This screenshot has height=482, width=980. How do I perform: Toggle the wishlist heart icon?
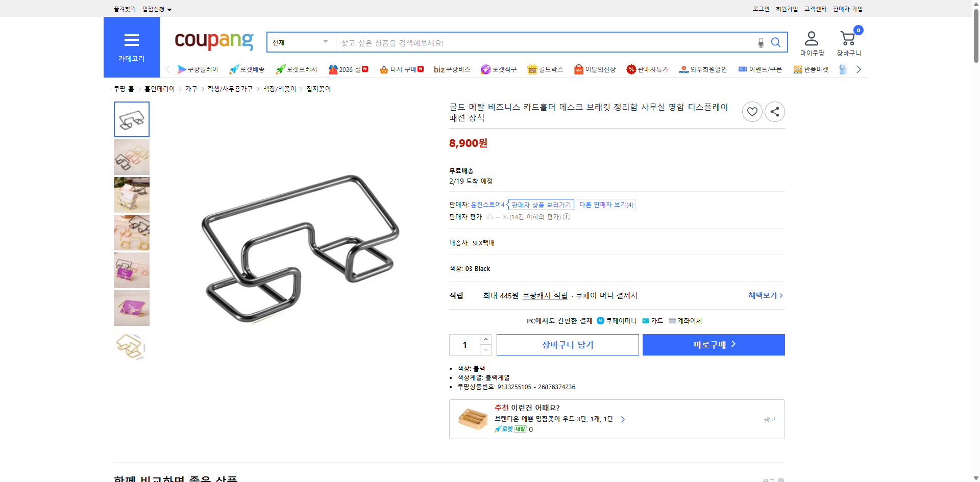pos(752,111)
